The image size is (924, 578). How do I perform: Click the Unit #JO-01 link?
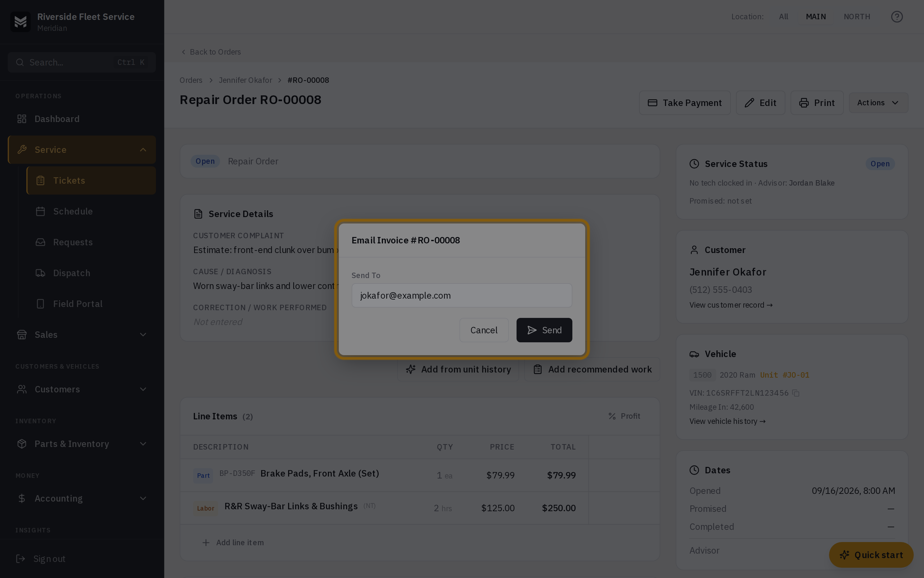coord(784,375)
